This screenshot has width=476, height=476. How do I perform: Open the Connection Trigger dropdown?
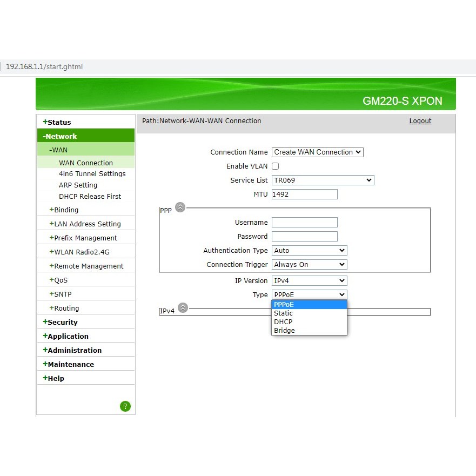309,265
